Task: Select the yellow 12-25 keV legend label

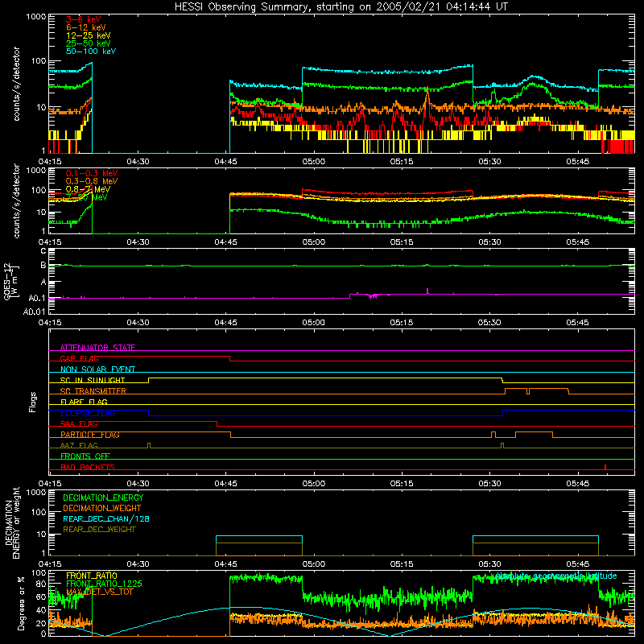Action: tap(88, 35)
